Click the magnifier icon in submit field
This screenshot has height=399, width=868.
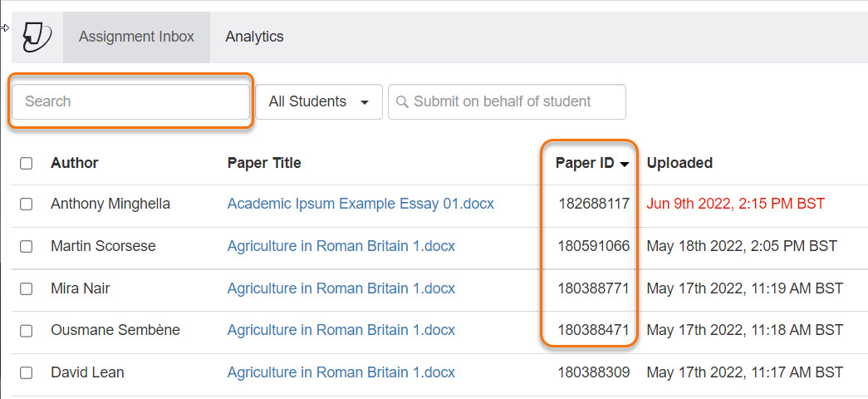coord(402,102)
